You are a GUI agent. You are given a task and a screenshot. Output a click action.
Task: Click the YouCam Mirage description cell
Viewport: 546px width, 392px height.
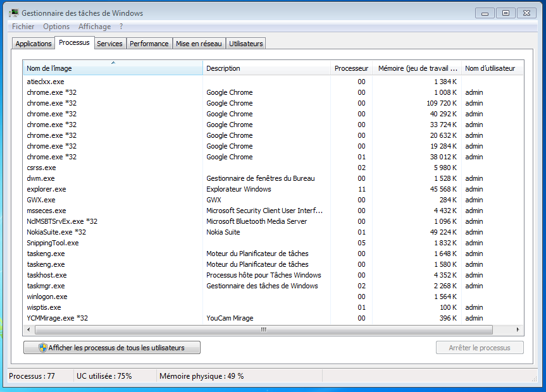[x=230, y=318]
